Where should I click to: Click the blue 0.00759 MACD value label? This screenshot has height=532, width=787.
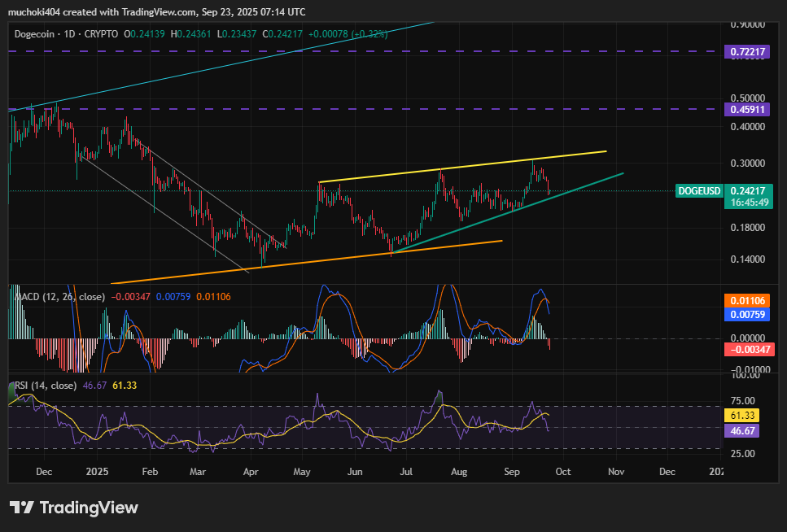[747, 314]
